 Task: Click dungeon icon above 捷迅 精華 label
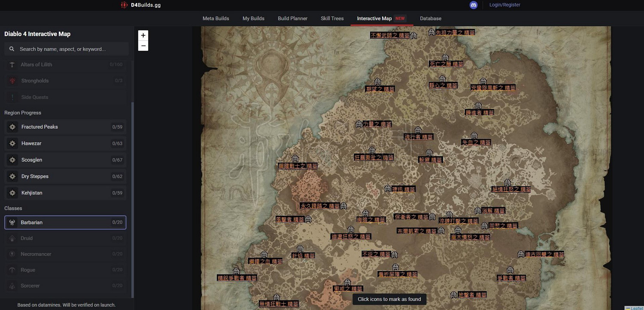click(x=388, y=189)
